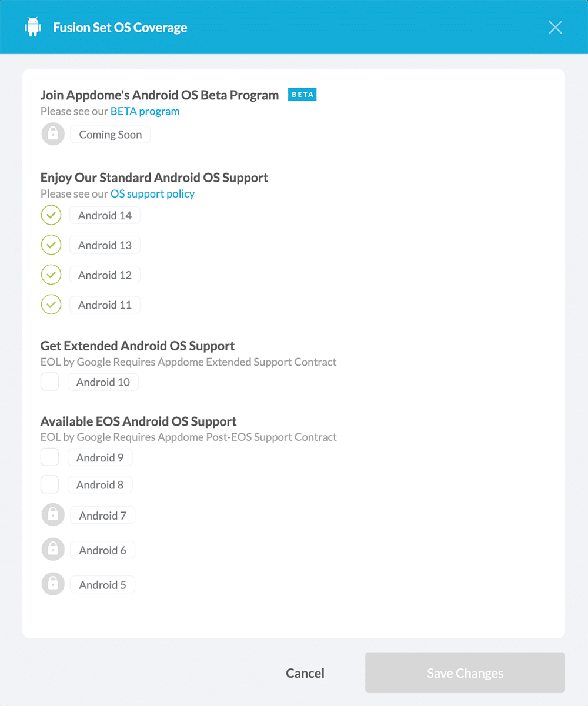Disable Android 11 support

coord(51,305)
